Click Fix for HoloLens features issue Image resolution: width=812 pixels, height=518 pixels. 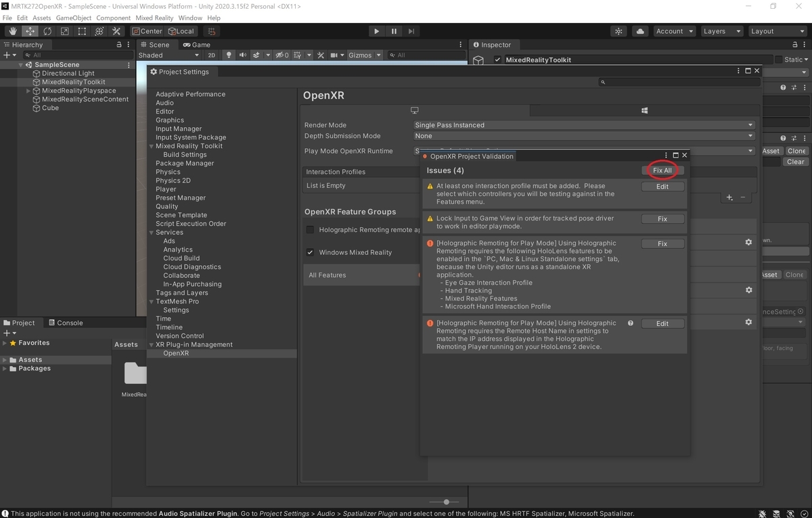(662, 244)
